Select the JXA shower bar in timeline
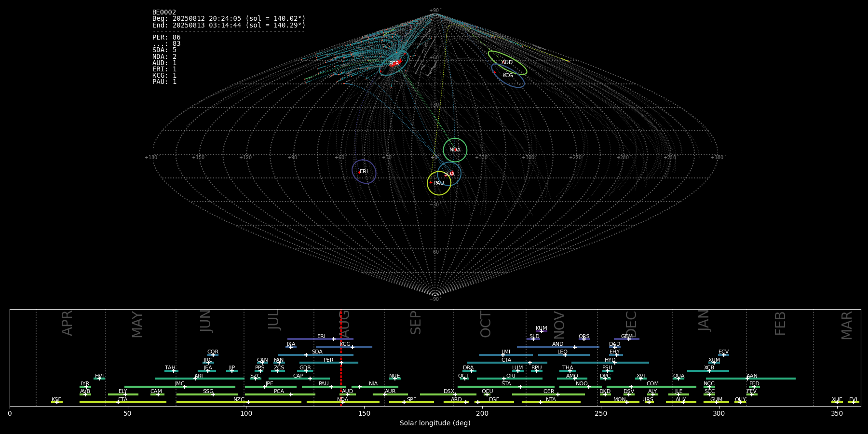This screenshot has height=434, width=868. tap(291, 347)
